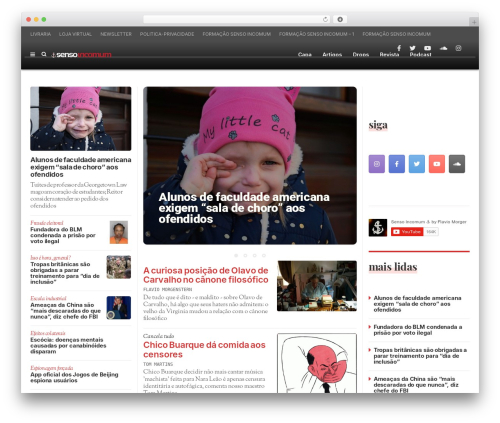Click BLM founder mugshot thumbnail
This screenshot has height=423, width=500.
coord(119,232)
